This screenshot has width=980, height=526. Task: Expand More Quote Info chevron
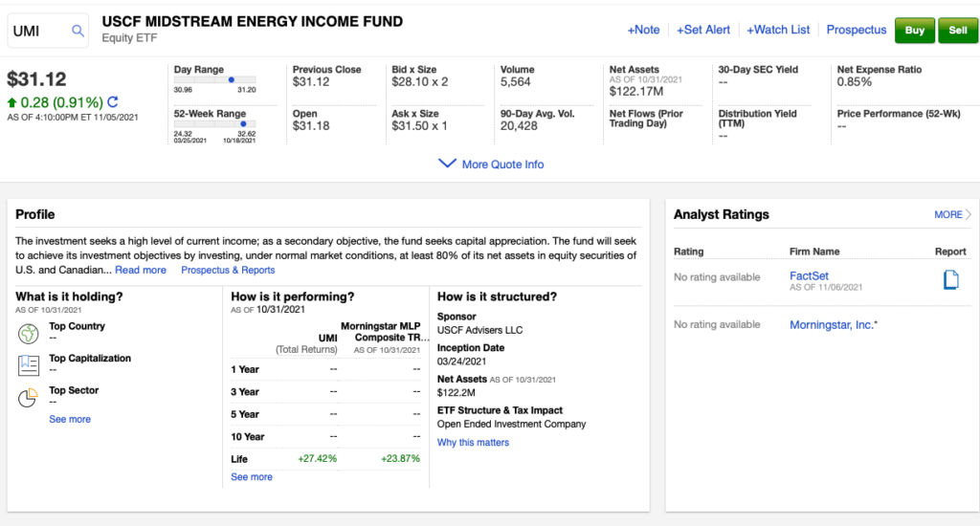click(447, 164)
